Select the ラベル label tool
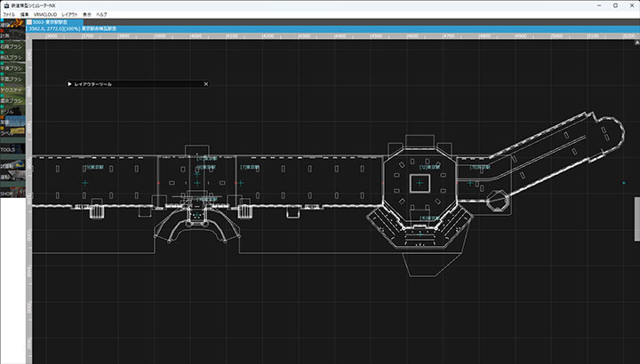The width and height of the screenshot is (640, 364). tap(12, 132)
